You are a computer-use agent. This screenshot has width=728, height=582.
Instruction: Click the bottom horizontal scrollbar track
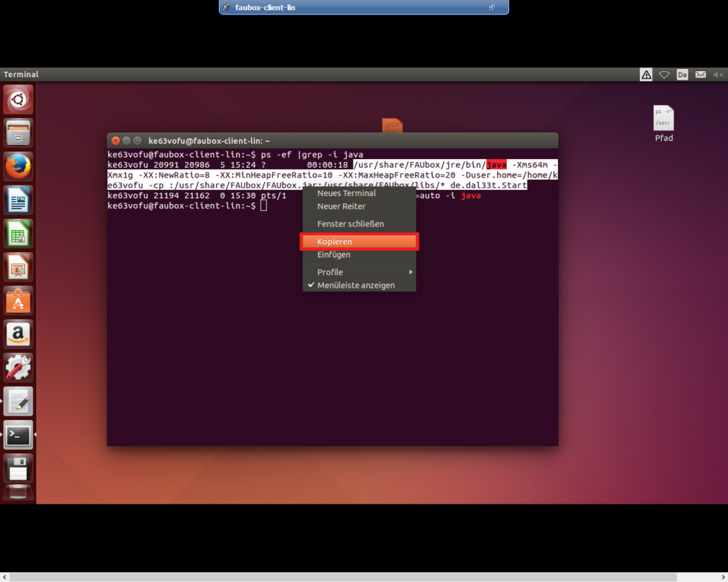tap(343, 577)
